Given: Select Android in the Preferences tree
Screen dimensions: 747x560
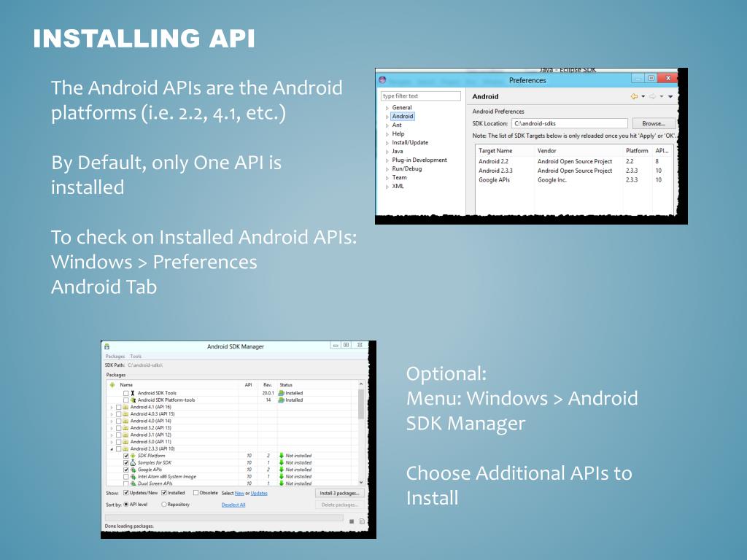Looking at the screenshot, I should pyautogui.click(x=403, y=116).
